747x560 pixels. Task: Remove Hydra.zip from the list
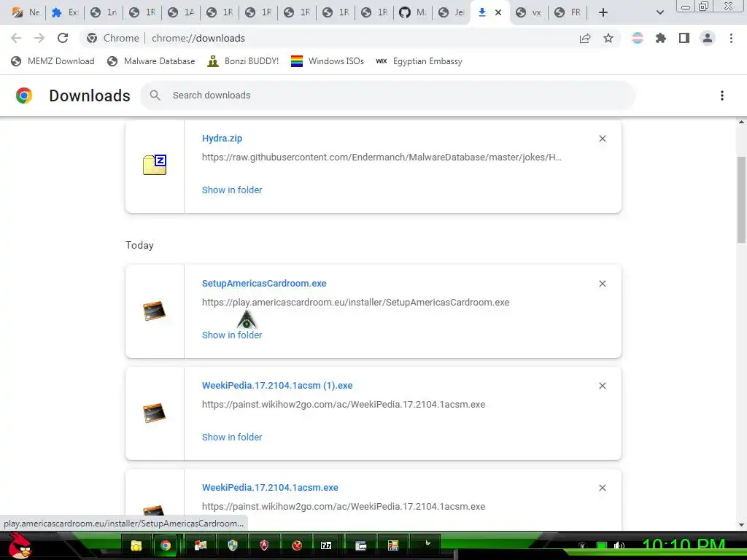[602, 139]
